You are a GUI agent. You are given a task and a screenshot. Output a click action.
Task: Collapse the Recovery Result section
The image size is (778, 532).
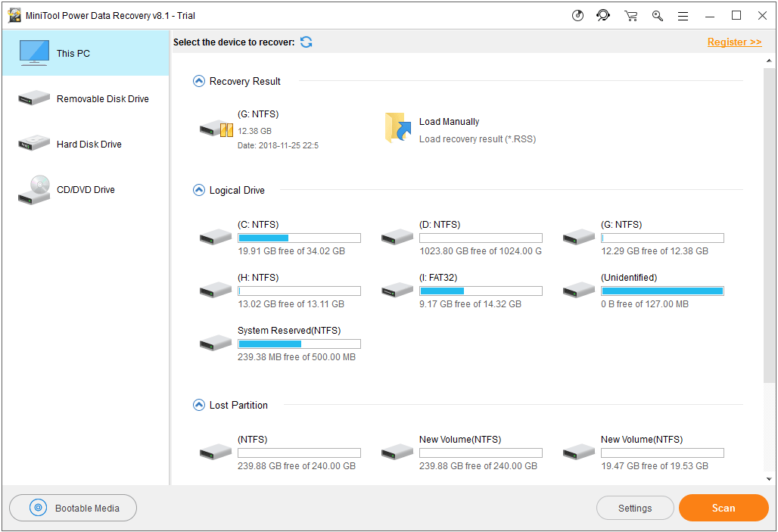[x=199, y=81]
